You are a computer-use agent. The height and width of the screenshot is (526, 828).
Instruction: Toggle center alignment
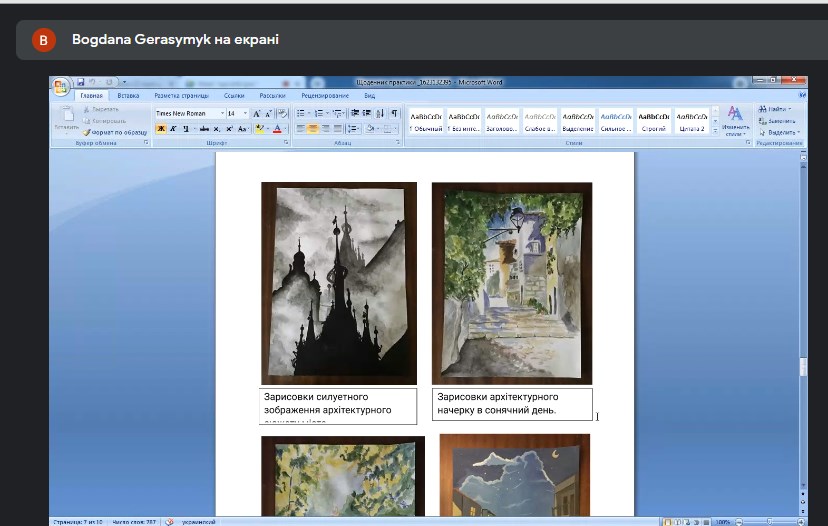(x=313, y=128)
